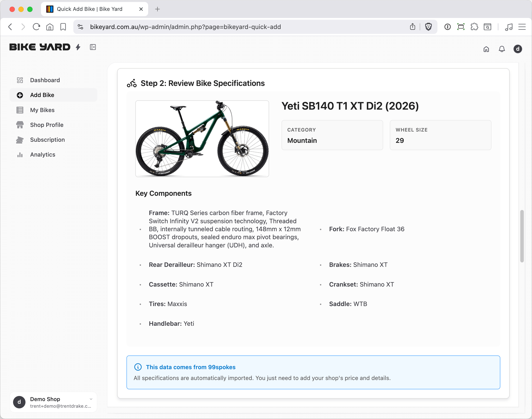Click the Shop Profile store icon
This screenshot has width=532, height=419.
tap(20, 125)
